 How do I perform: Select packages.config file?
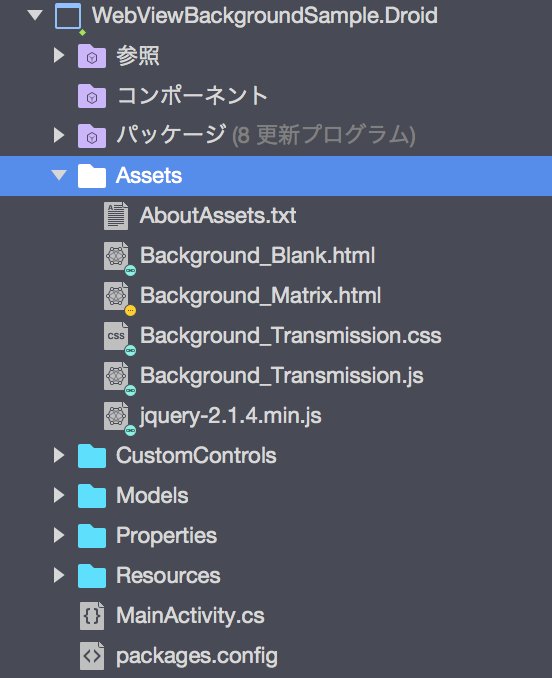point(197,656)
